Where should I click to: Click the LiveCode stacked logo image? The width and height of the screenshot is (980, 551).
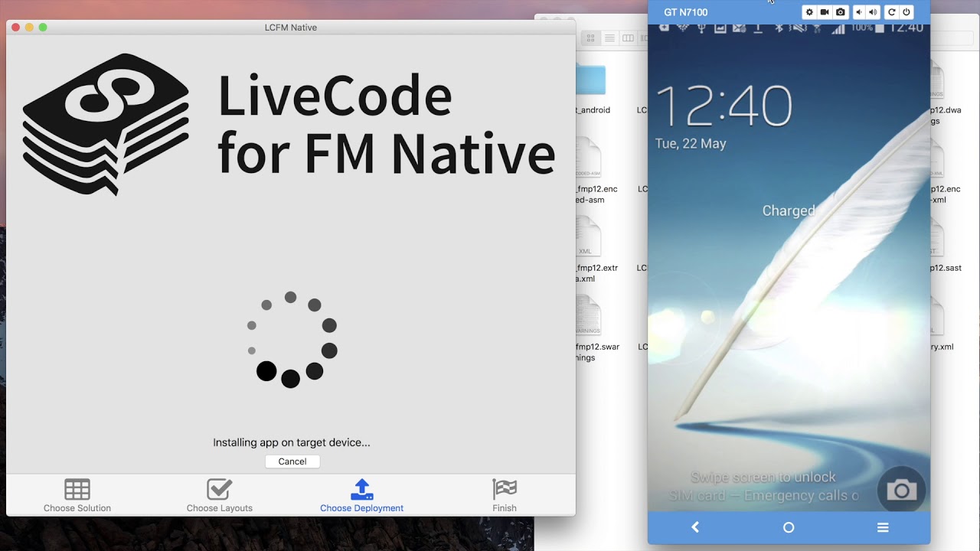(106, 124)
